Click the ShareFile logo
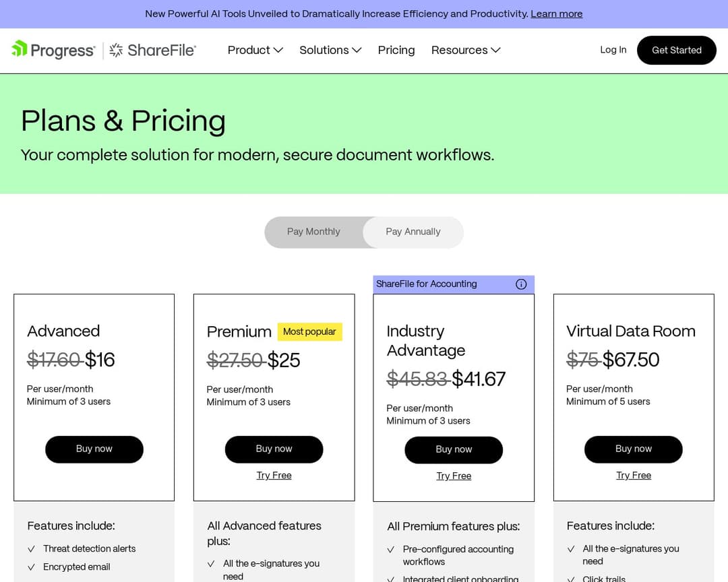728x582 pixels. click(153, 50)
